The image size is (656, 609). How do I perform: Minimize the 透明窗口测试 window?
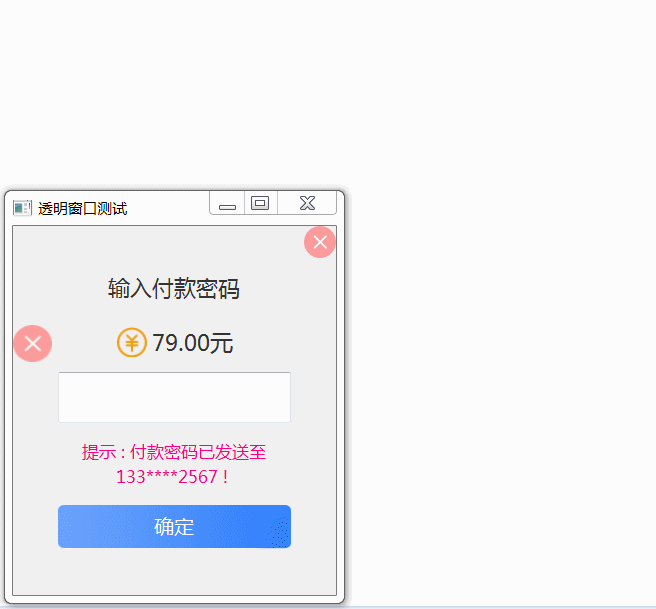(227, 203)
